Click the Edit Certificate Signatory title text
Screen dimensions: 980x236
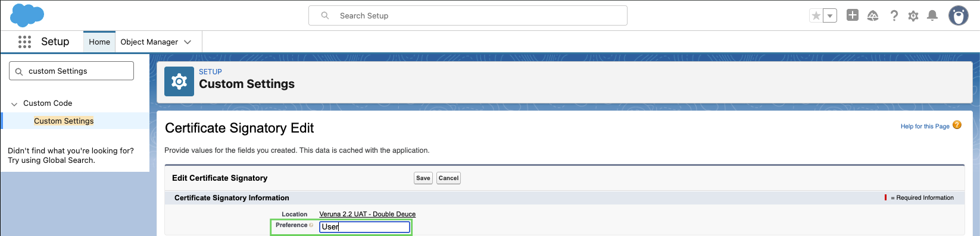pos(220,178)
